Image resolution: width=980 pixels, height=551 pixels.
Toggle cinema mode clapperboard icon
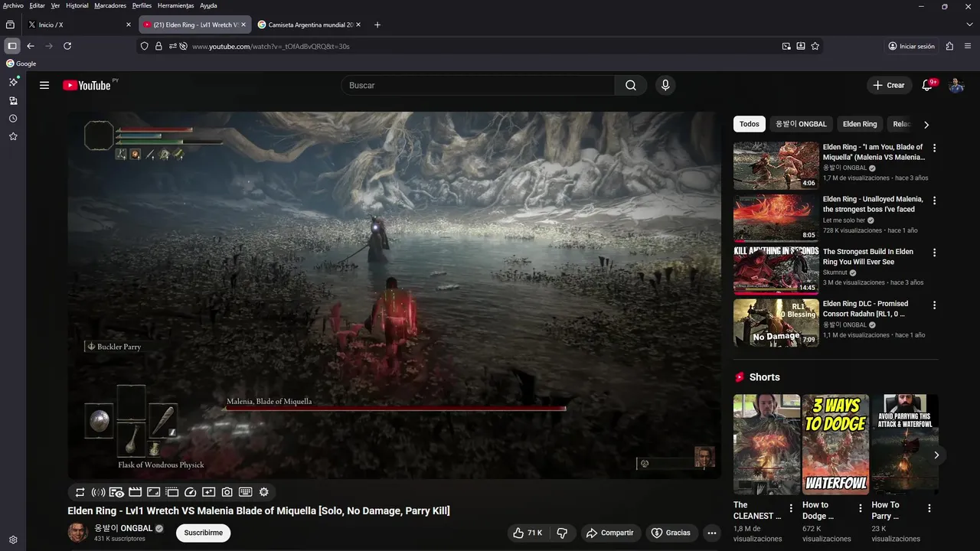coord(135,492)
